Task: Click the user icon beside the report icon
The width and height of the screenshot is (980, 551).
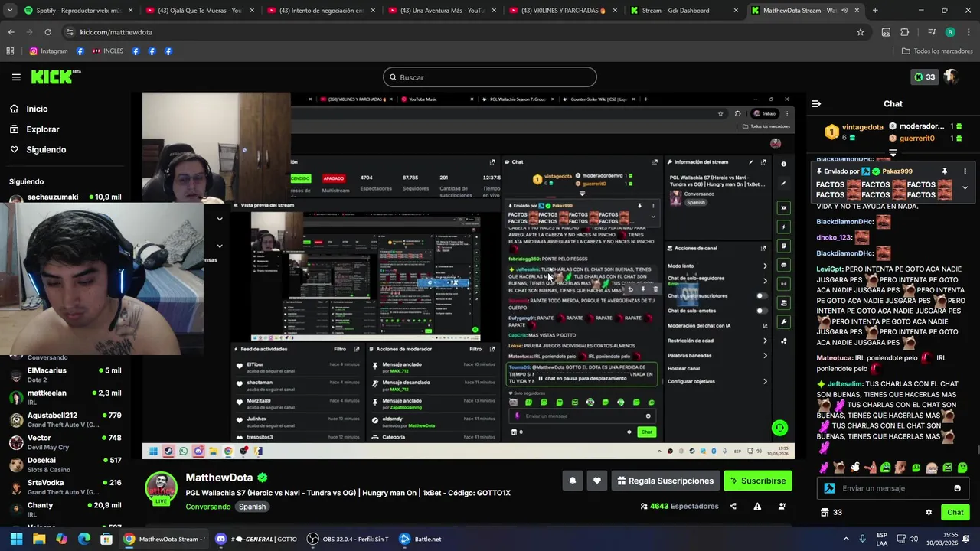Action: pyautogui.click(x=782, y=506)
